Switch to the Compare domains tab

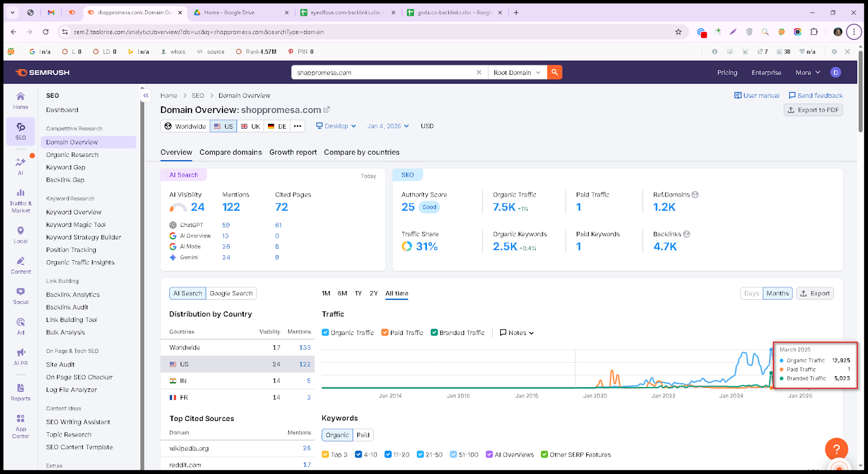(231, 153)
